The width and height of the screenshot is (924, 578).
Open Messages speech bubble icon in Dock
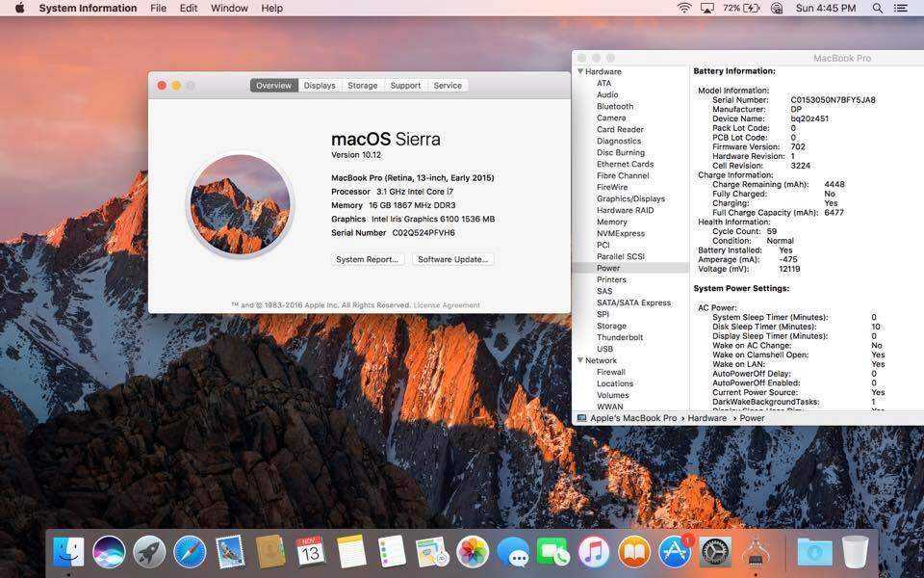pyautogui.click(x=513, y=553)
